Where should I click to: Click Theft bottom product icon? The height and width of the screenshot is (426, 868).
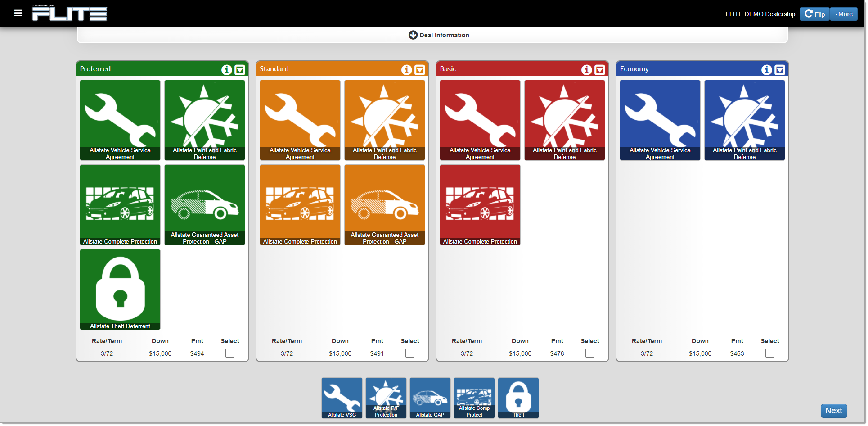coord(518,398)
